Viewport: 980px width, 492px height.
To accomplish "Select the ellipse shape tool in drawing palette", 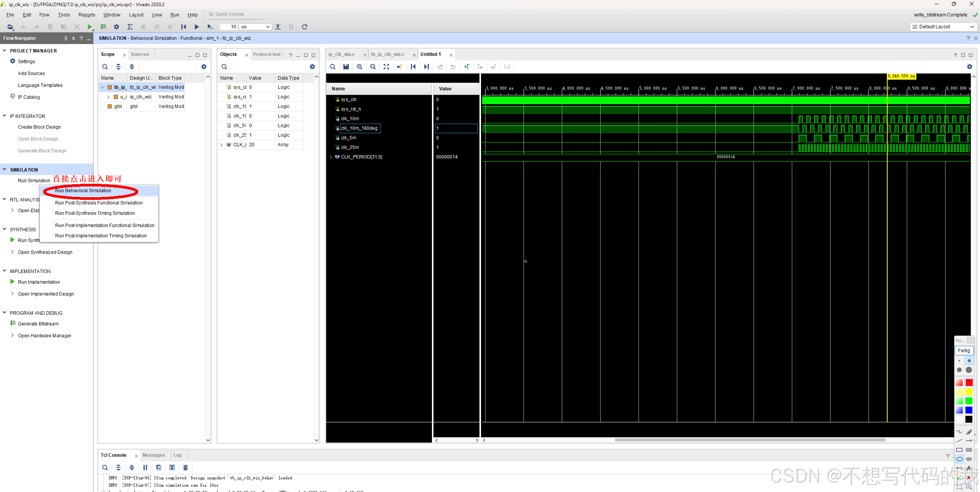I will (x=959, y=459).
